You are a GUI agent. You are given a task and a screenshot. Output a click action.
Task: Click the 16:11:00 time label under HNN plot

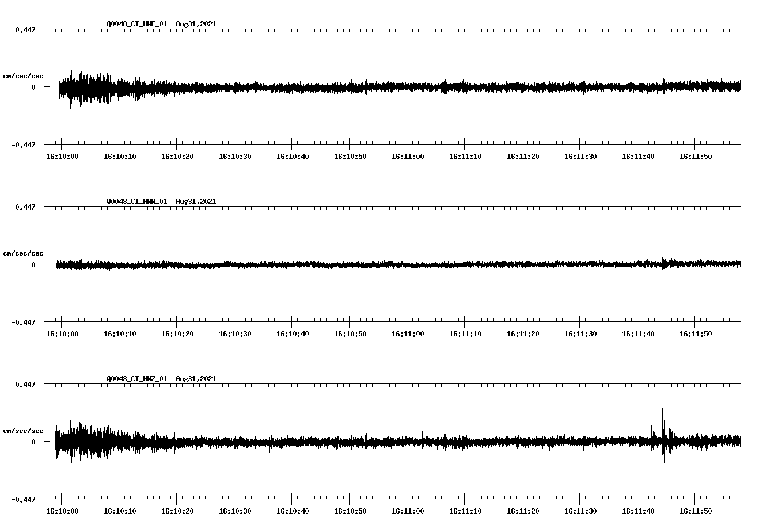408,334
